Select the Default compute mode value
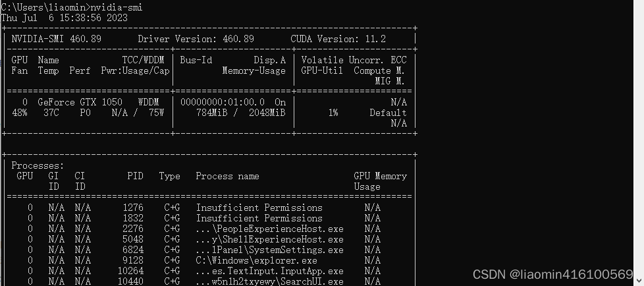Viewport: 644px width, 286px height. [x=388, y=113]
